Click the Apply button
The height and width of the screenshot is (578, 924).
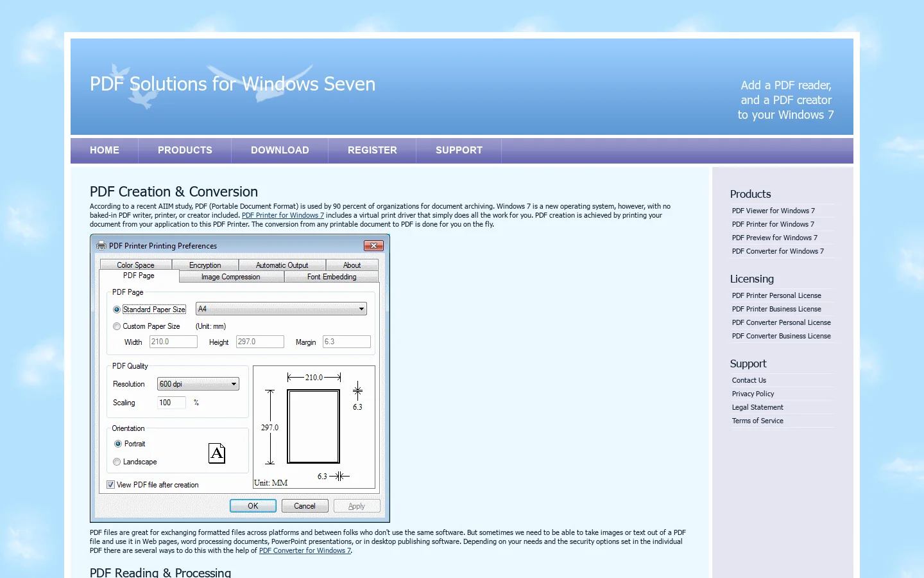coord(357,506)
